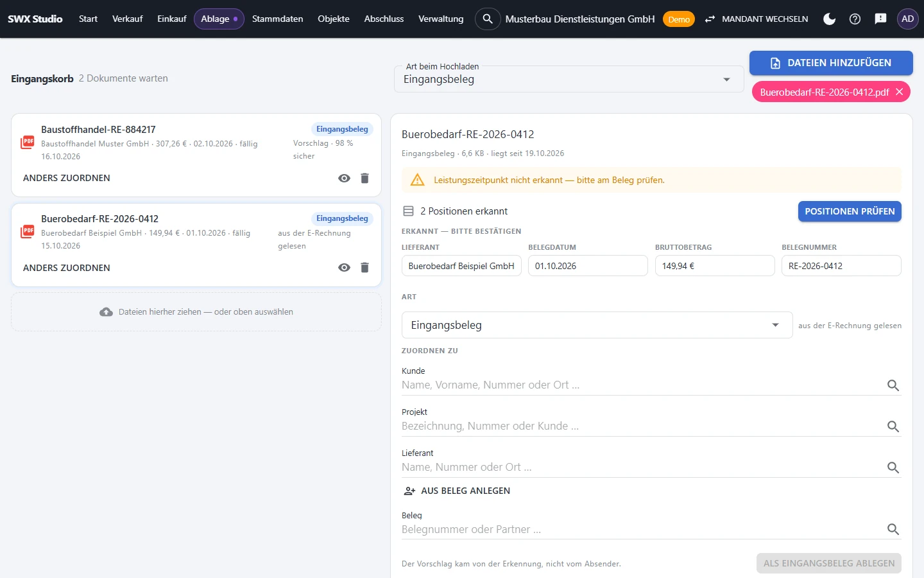Click the positions list icon

(x=408, y=211)
